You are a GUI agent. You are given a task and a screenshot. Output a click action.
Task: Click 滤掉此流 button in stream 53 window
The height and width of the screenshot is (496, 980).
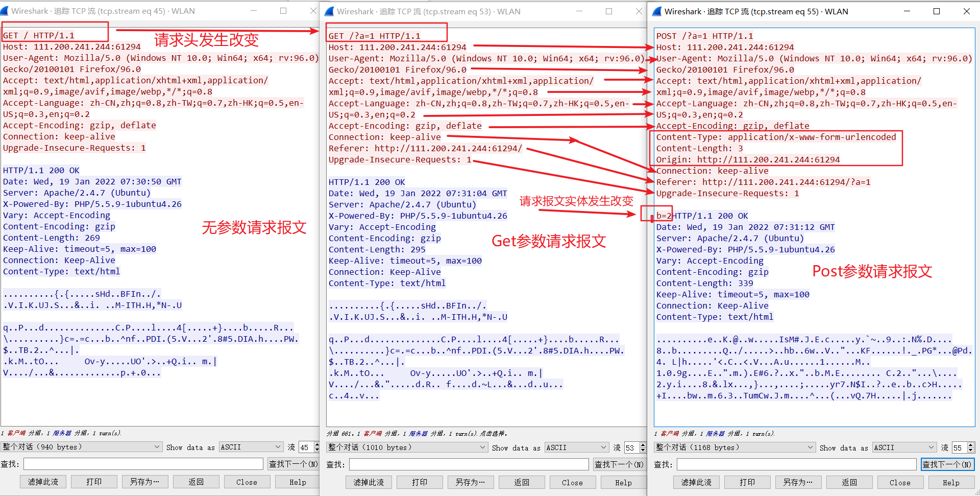(x=369, y=482)
